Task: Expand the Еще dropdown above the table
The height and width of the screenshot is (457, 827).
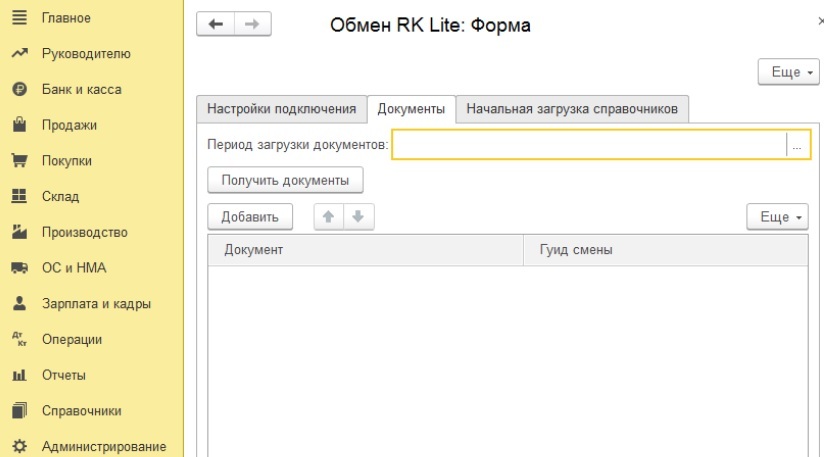Action: pos(777,217)
